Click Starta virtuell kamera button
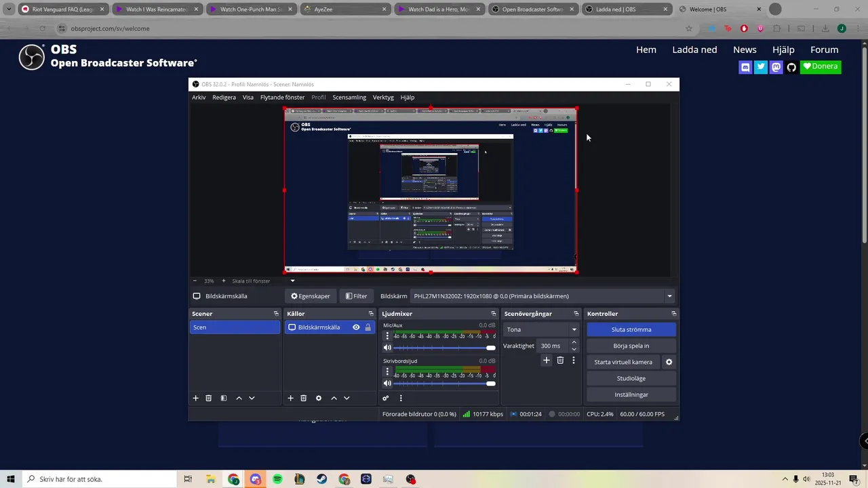868x488 pixels. (623, 362)
